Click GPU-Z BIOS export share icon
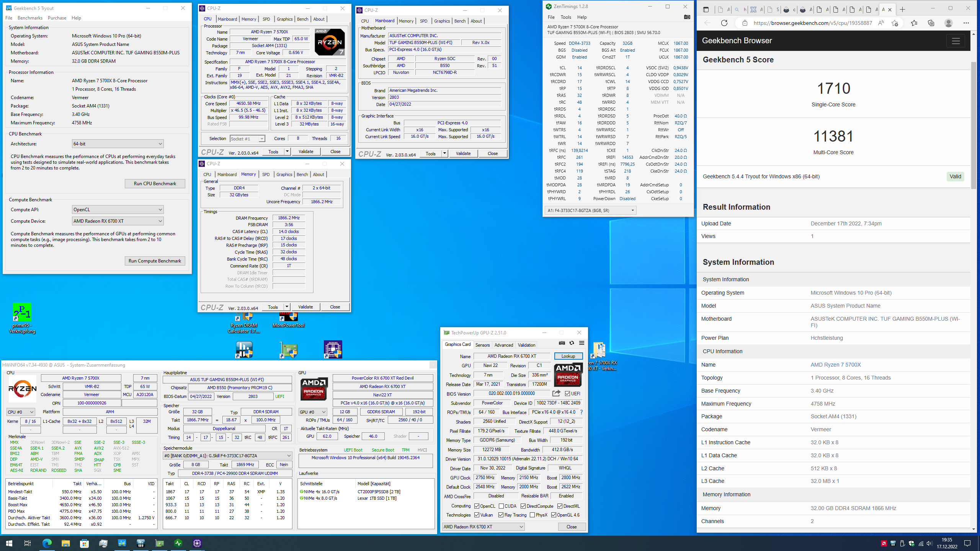This screenshot has height=551, width=980. [556, 393]
